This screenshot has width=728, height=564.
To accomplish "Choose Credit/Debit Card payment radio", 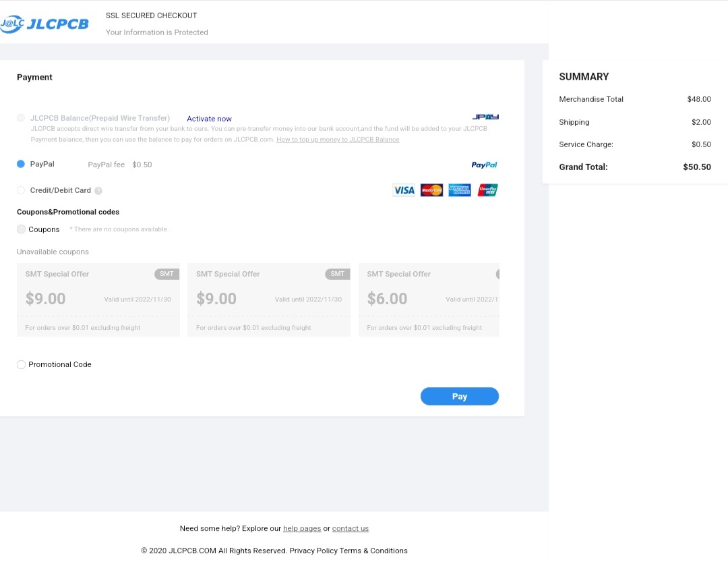I will [21, 190].
